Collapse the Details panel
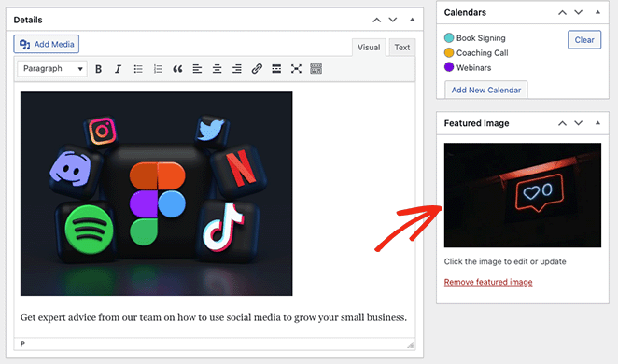This screenshot has height=364, width=618. pyautogui.click(x=412, y=20)
